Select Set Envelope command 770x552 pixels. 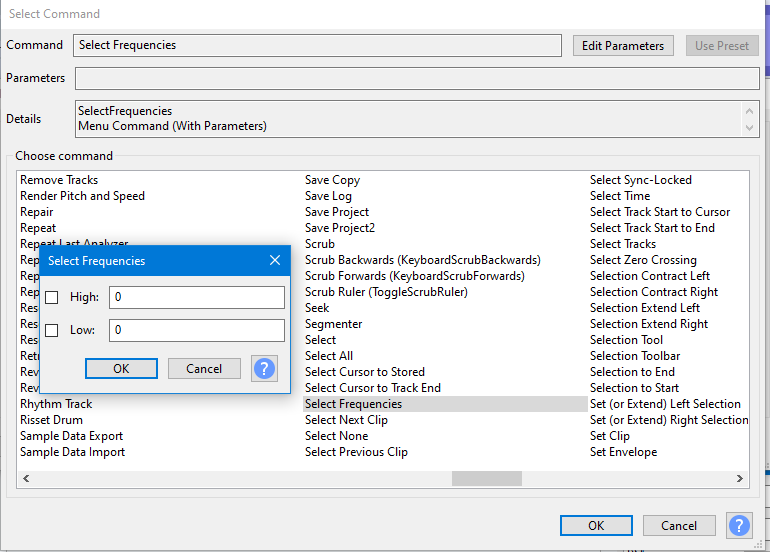click(624, 452)
